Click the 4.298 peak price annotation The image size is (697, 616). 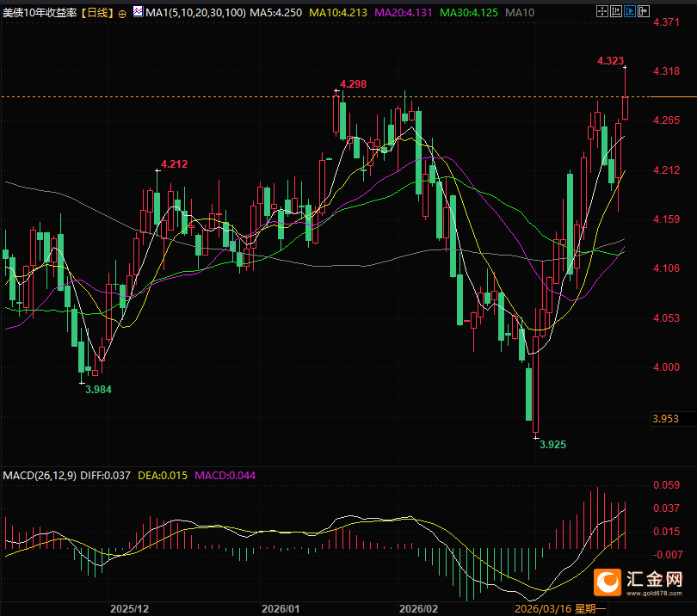(x=353, y=84)
